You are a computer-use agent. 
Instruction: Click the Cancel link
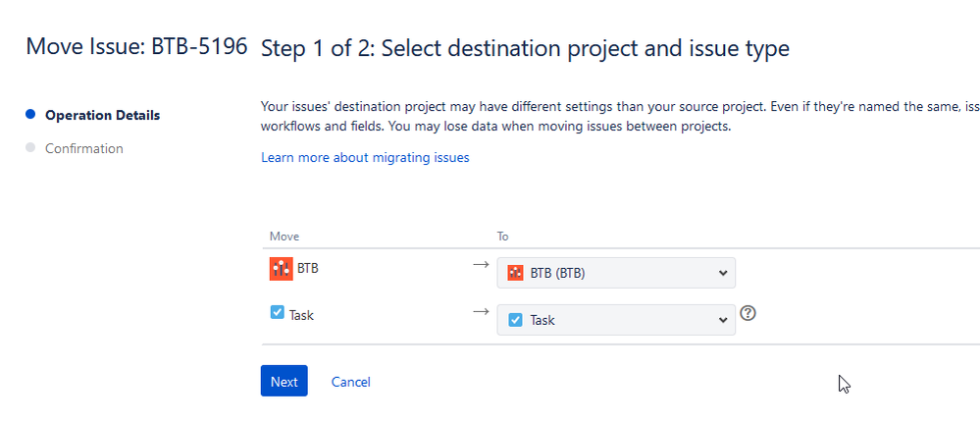point(350,382)
